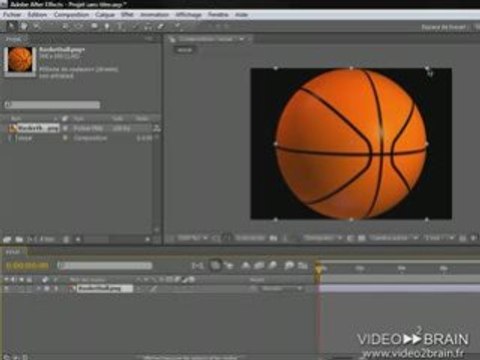Switch to the Final timeline tab
Screen dimensions: 480x360
(13, 252)
